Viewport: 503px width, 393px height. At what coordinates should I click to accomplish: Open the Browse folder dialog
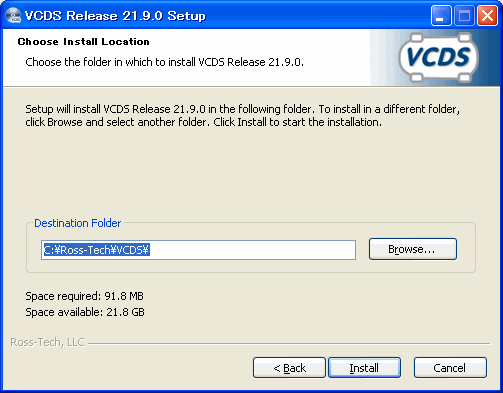tap(413, 249)
